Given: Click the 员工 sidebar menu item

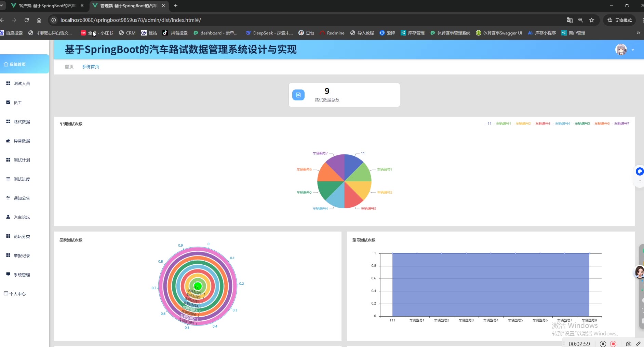Looking at the screenshot, I should point(17,103).
